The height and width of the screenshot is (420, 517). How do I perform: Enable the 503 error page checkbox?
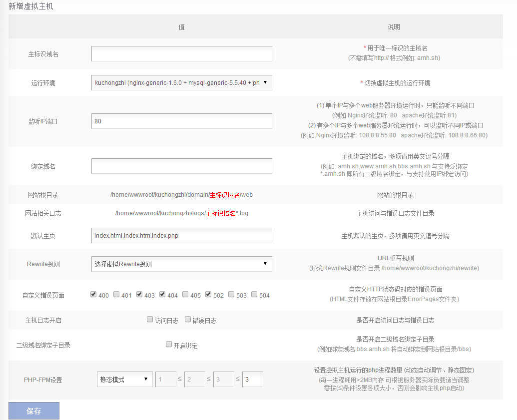(231, 295)
